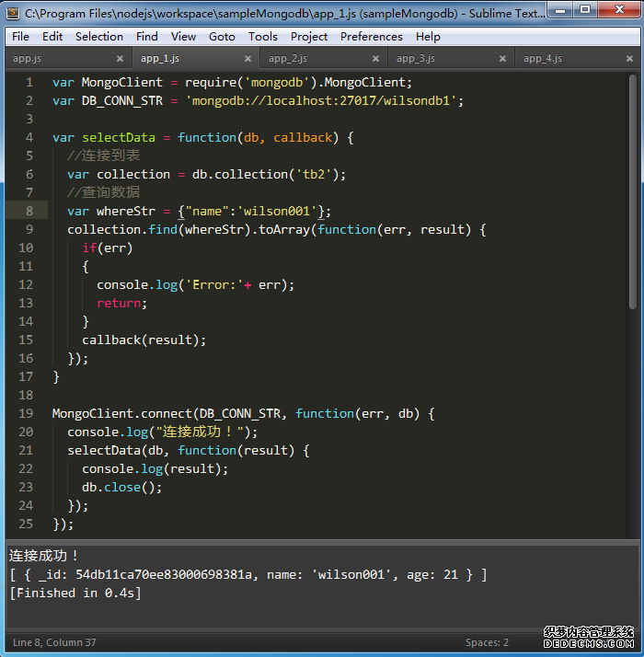Switch to the app.js tab
This screenshot has height=657, width=644.
click(26, 59)
